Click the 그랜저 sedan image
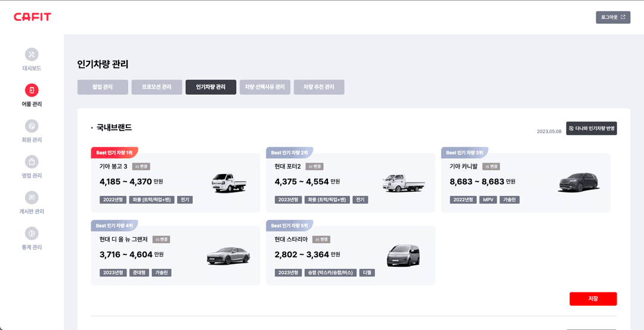The width and height of the screenshot is (644, 330). pos(228,255)
